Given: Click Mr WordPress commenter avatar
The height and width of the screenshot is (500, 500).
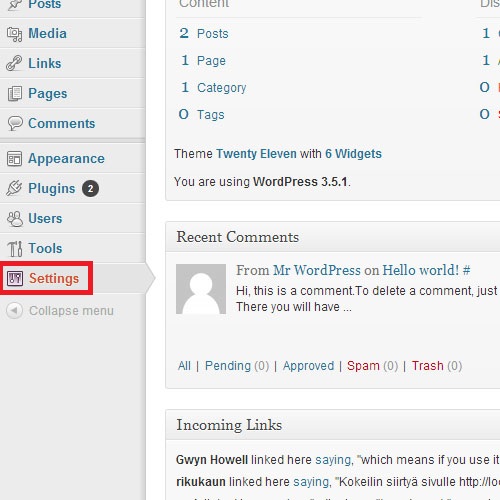Looking at the screenshot, I should [201, 289].
